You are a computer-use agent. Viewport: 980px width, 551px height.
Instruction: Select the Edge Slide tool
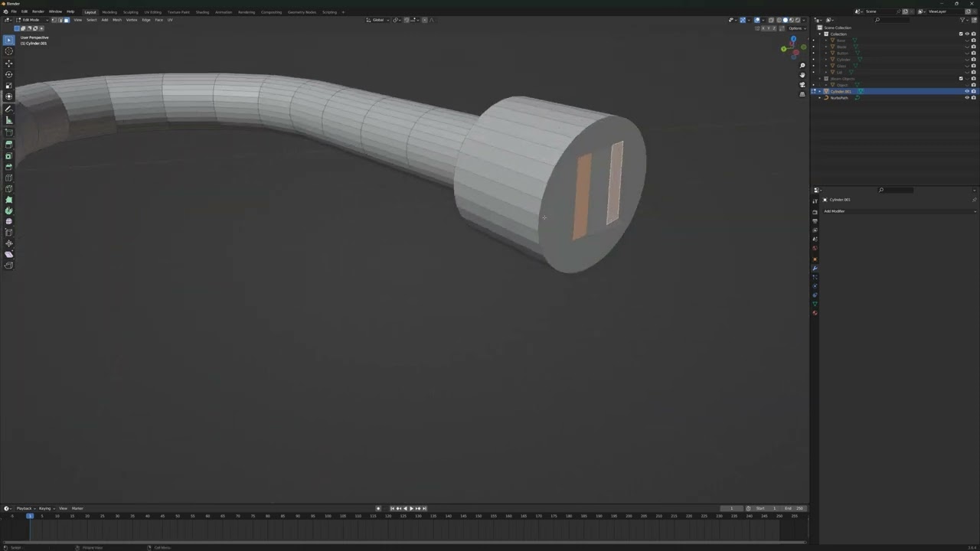(9, 233)
